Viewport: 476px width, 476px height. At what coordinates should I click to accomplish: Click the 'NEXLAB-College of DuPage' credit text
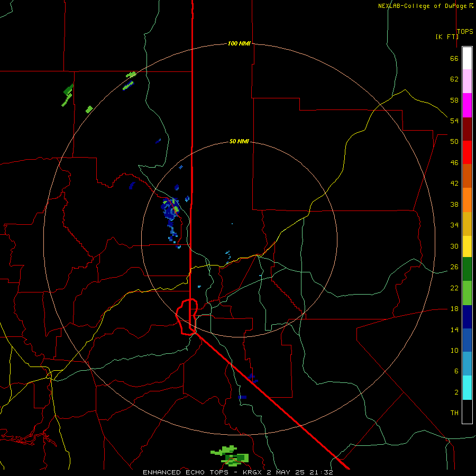pyautogui.click(x=423, y=6)
